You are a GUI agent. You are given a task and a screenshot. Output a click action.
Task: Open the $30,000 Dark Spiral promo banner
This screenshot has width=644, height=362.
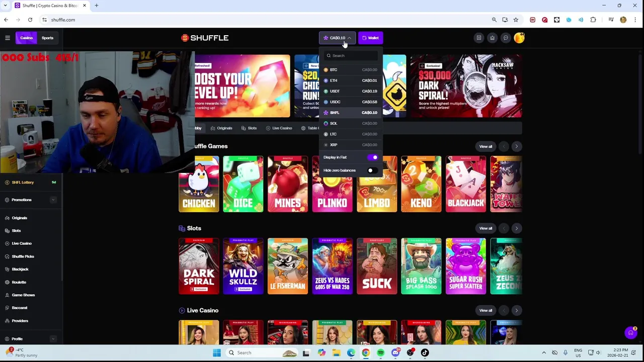(466, 86)
